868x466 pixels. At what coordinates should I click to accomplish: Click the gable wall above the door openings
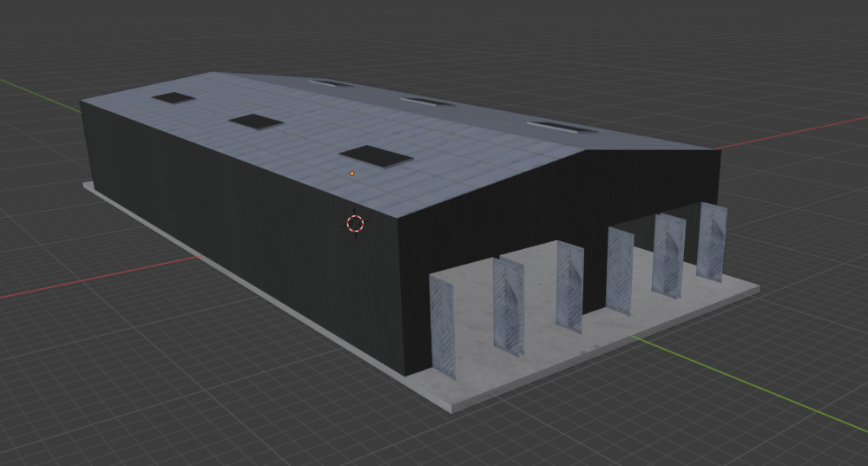click(x=564, y=200)
